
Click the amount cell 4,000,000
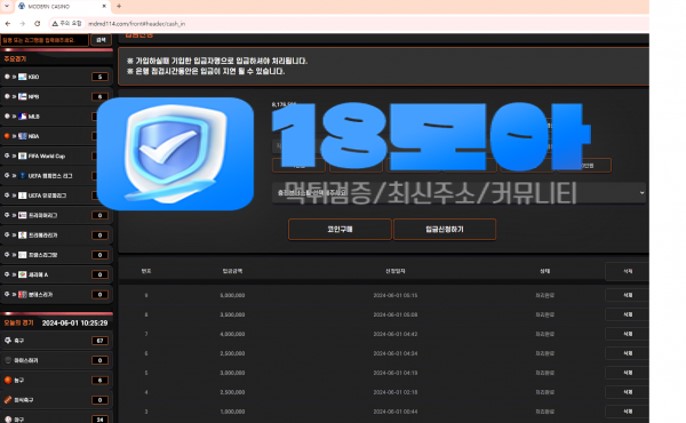tap(232, 334)
